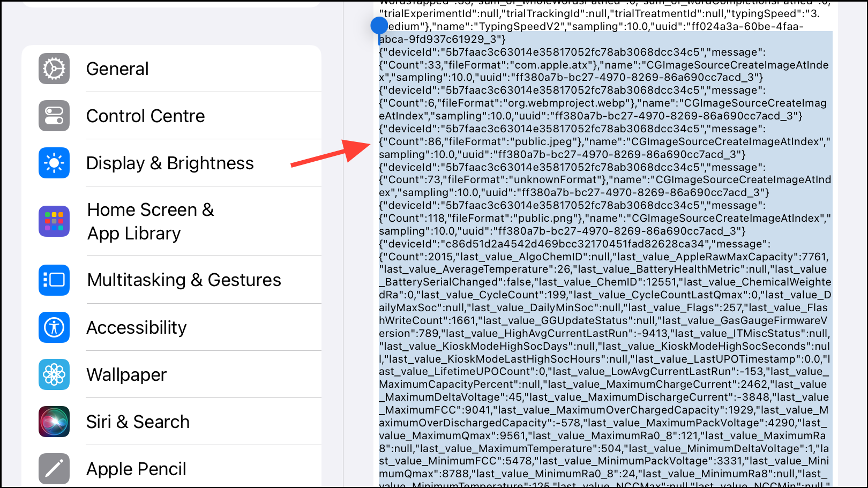
Task: Click "last_value_MinimumDeltaVoltage":1 in the log
Action: click(x=717, y=449)
